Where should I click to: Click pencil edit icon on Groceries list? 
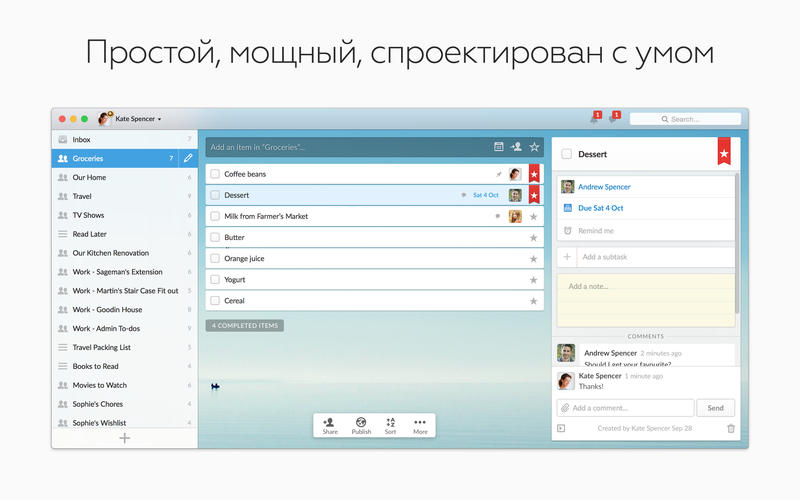tap(187, 158)
